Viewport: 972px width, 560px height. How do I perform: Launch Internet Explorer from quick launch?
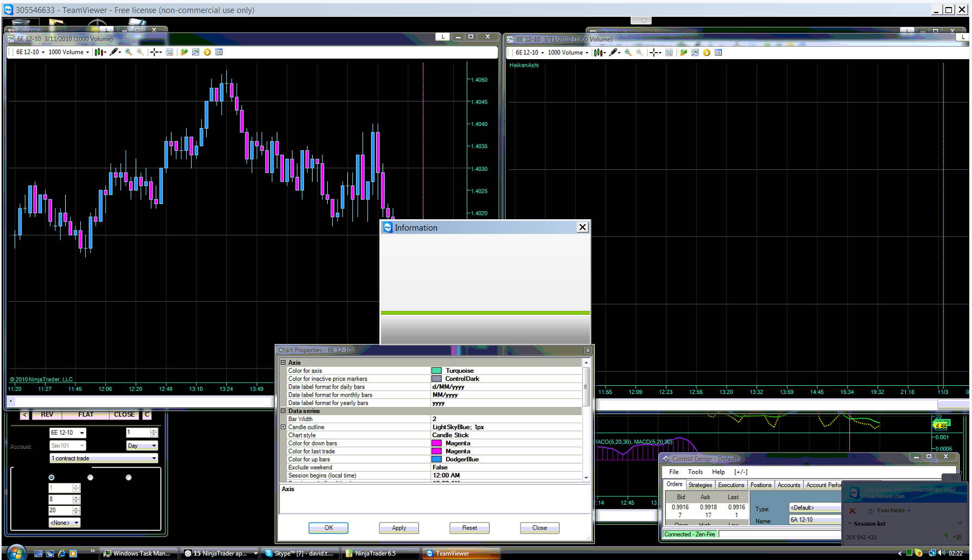click(61, 553)
